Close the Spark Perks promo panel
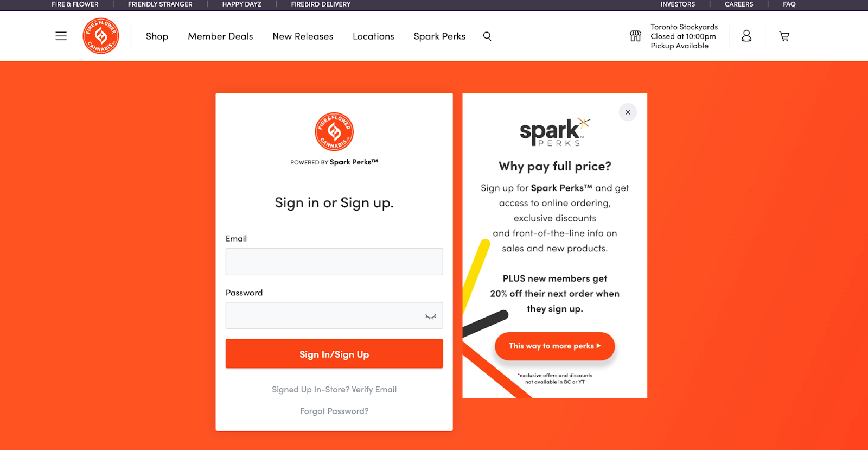 [628, 112]
